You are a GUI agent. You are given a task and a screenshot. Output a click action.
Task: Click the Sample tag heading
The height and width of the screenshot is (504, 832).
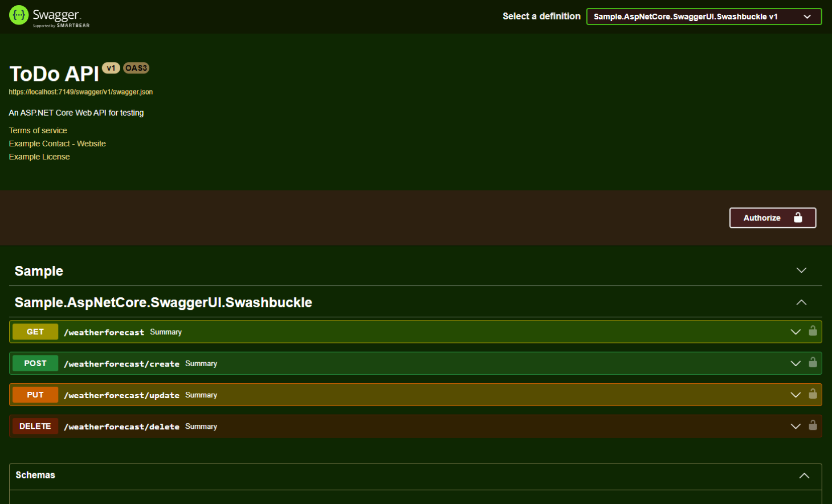click(39, 271)
